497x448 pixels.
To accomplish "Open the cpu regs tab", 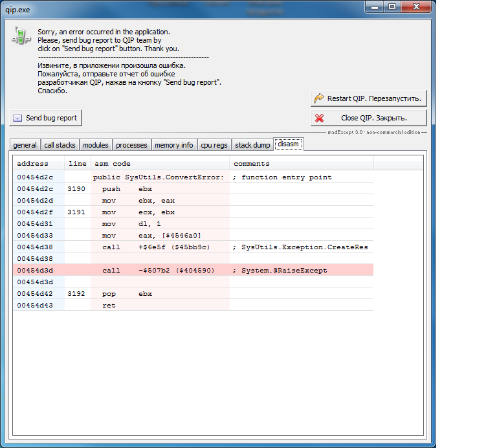I will (x=214, y=145).
